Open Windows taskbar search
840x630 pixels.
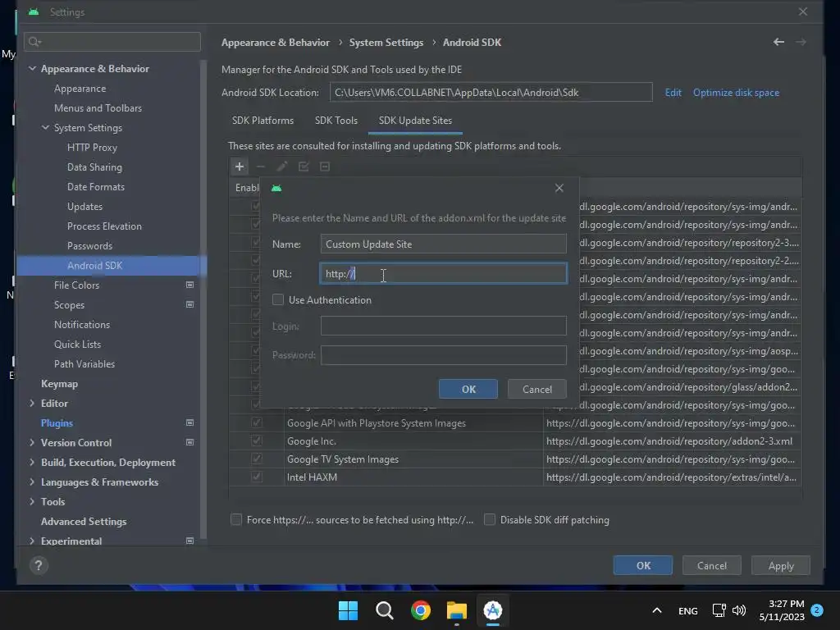385,610
